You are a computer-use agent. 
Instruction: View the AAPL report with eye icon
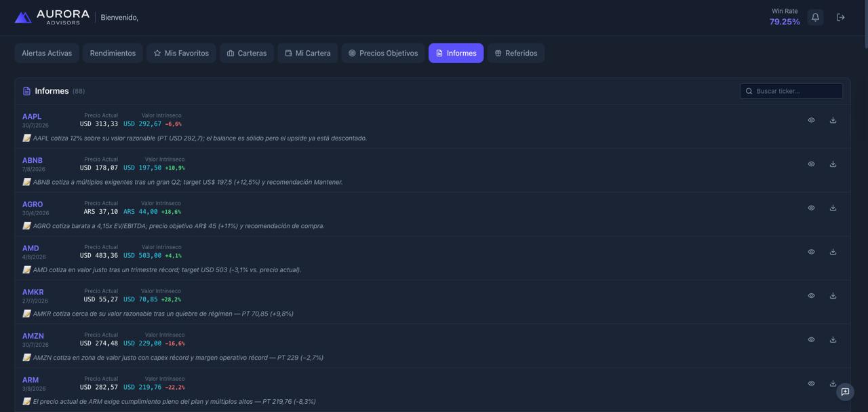(811, 120)
